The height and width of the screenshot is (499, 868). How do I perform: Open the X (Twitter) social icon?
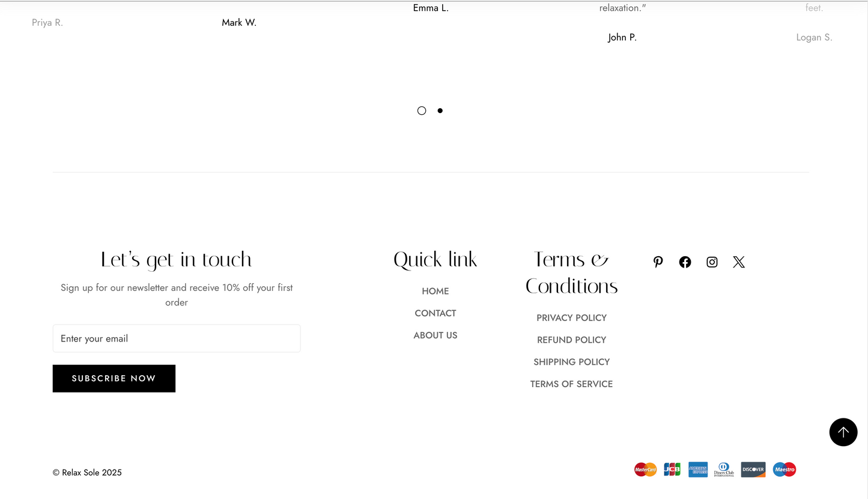pyautogui.click(x=739, y=262)
